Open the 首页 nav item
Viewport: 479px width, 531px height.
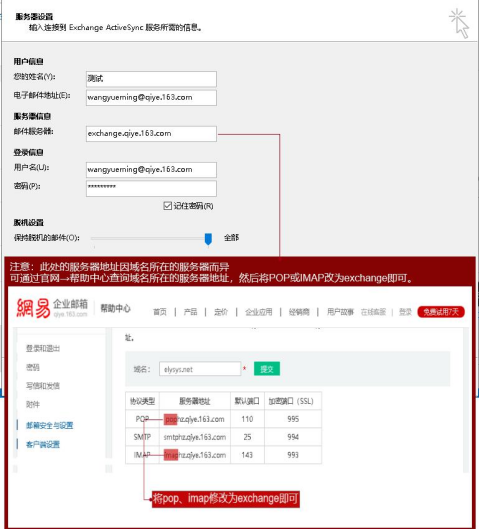160,312
